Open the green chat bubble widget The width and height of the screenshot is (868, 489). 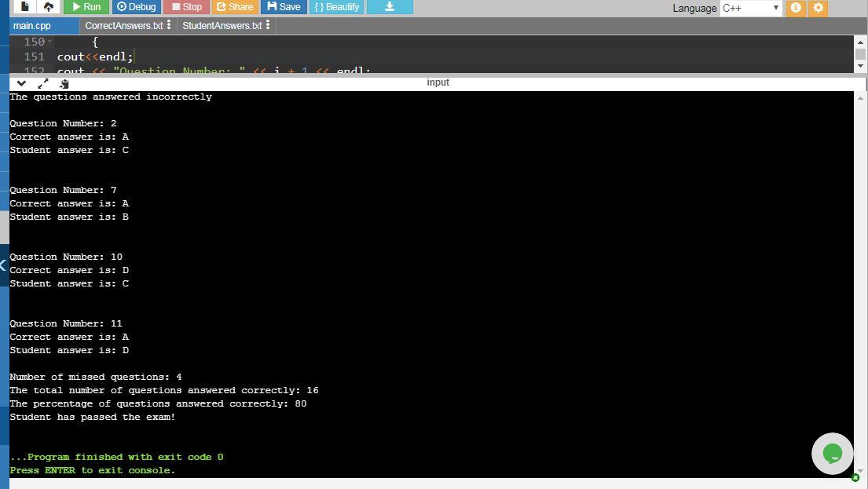[832, 454]
